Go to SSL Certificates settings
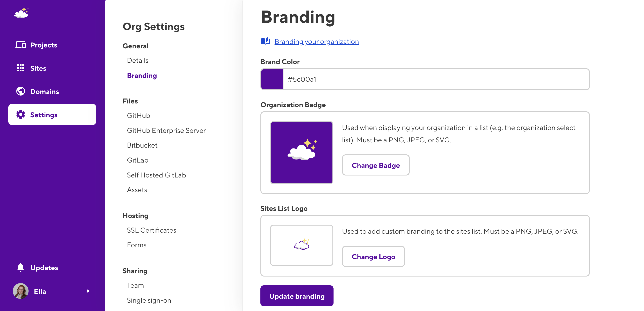 pos(151,230)
